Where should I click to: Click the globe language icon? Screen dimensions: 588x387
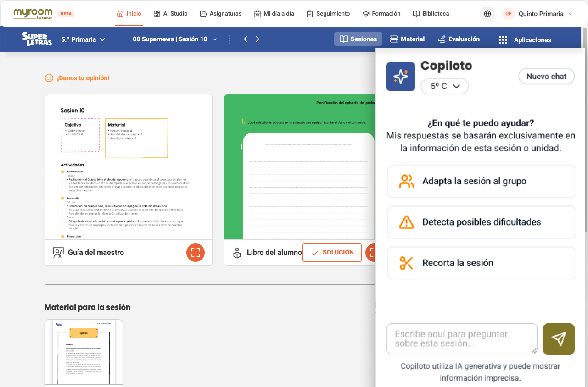487,14
